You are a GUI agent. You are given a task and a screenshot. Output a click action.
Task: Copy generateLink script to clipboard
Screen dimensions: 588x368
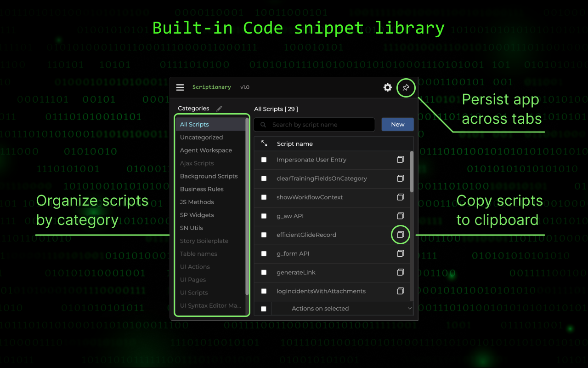click(x=400, y=272)
